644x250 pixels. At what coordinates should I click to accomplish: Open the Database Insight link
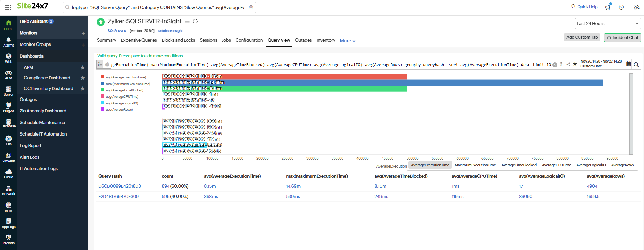coord(170,31)
